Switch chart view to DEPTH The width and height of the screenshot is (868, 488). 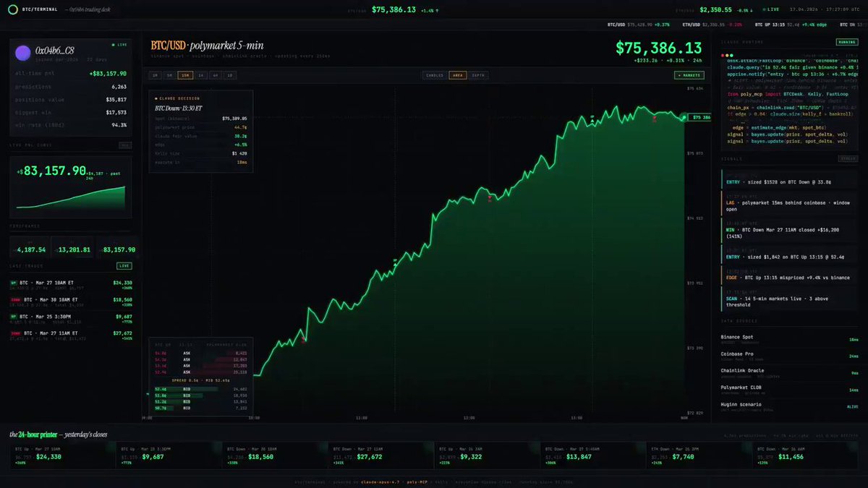478,75
